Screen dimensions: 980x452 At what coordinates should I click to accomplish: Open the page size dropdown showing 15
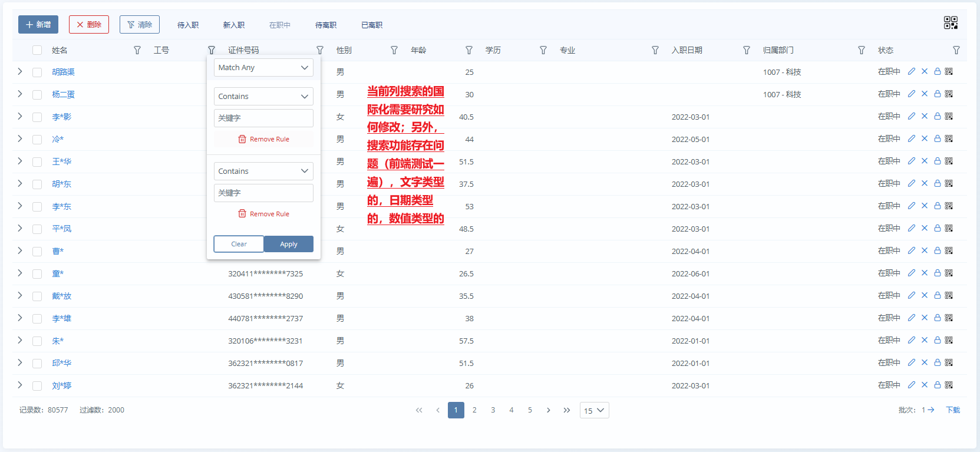594,410
